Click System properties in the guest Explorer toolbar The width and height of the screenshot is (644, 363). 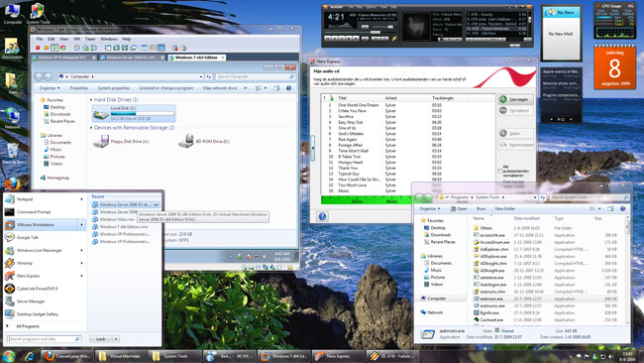pyautogui.click(x=113, y=88)
